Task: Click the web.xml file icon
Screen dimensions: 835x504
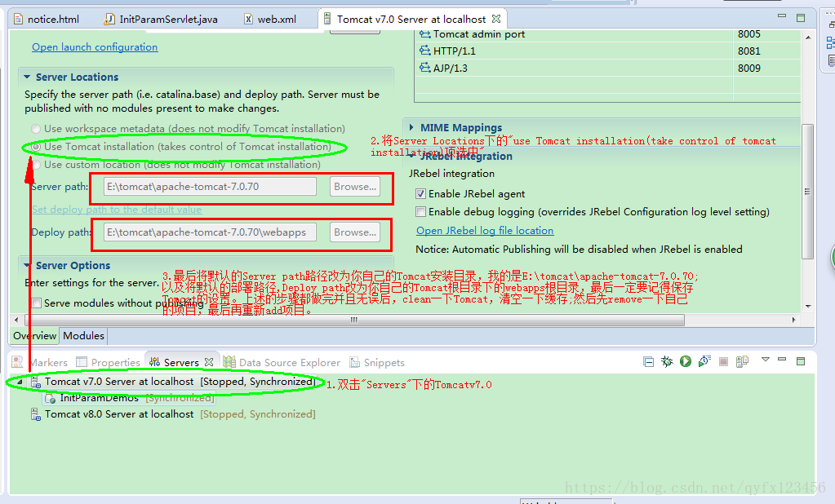Action: tap(248, 19)
